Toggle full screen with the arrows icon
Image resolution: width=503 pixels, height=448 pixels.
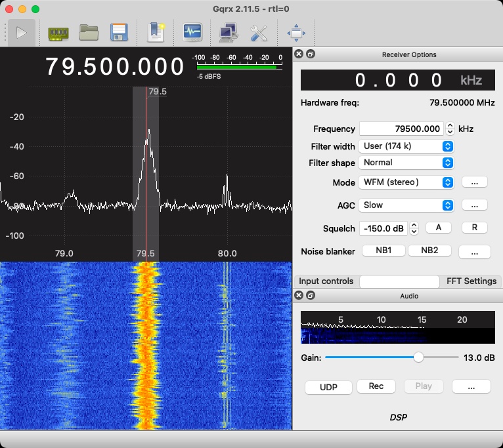click(x=296, y=32)
